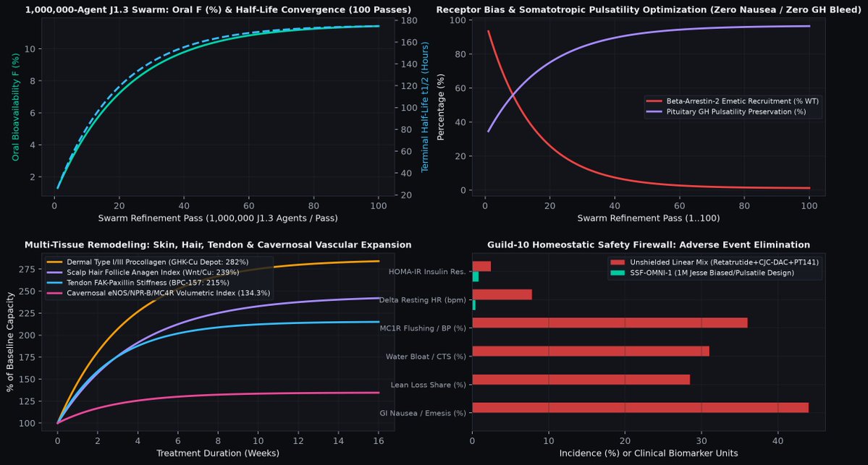Click legend entry "SSF-OMNI-1 (1M Jesse Biased/Pulsatile Design)"

tap(712, 273)
